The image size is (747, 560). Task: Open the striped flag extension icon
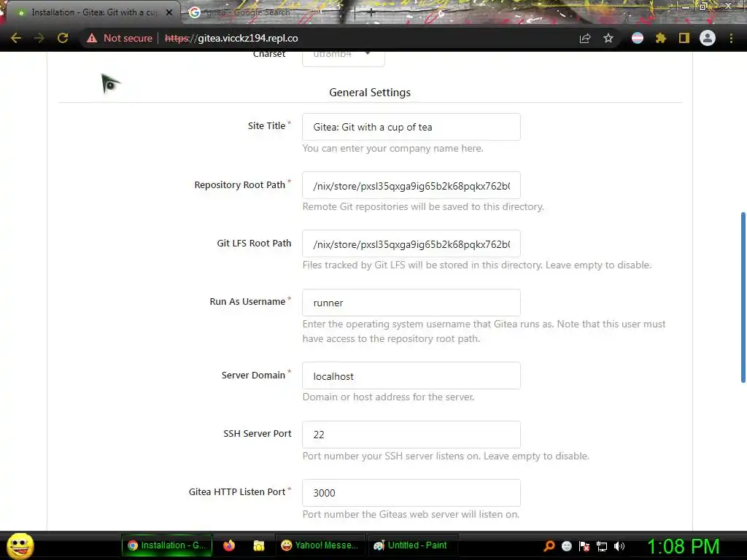pos(638,38)
